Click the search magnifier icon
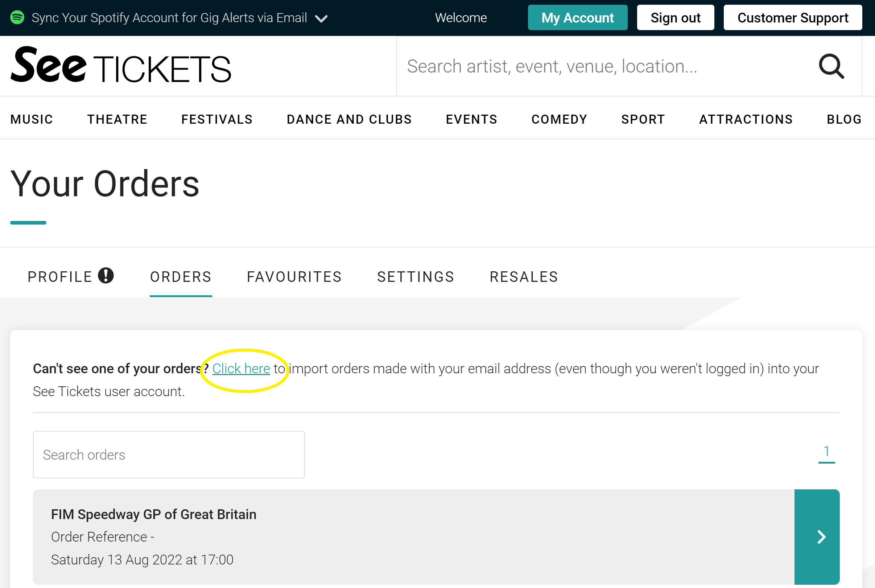 [831, 66]
